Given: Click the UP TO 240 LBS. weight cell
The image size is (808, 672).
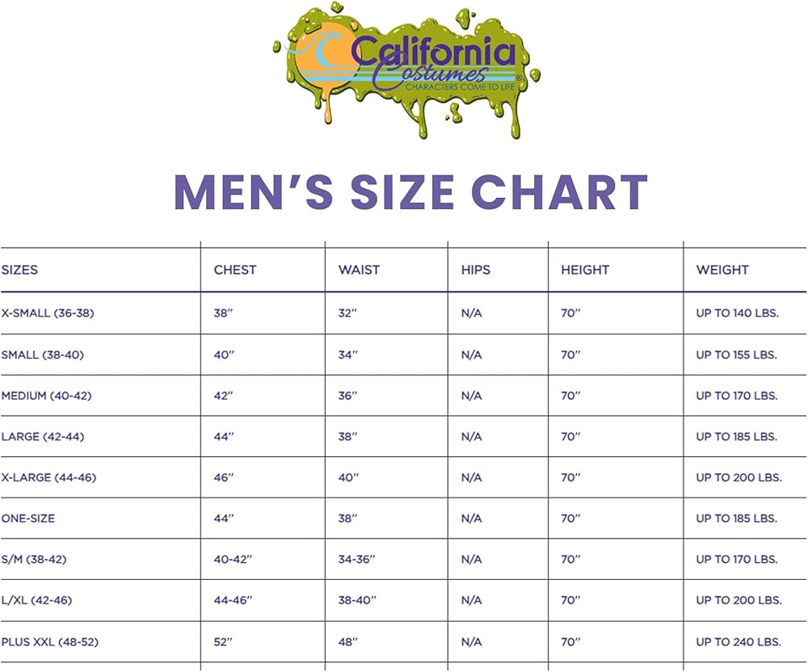Looking at the screenshot, I should pos(739,642).
